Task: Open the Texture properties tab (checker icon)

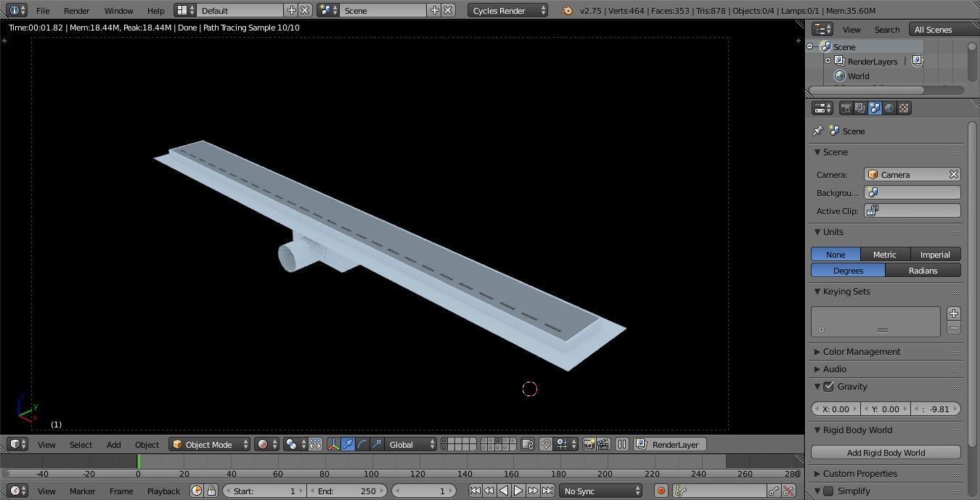Action: 904,108
